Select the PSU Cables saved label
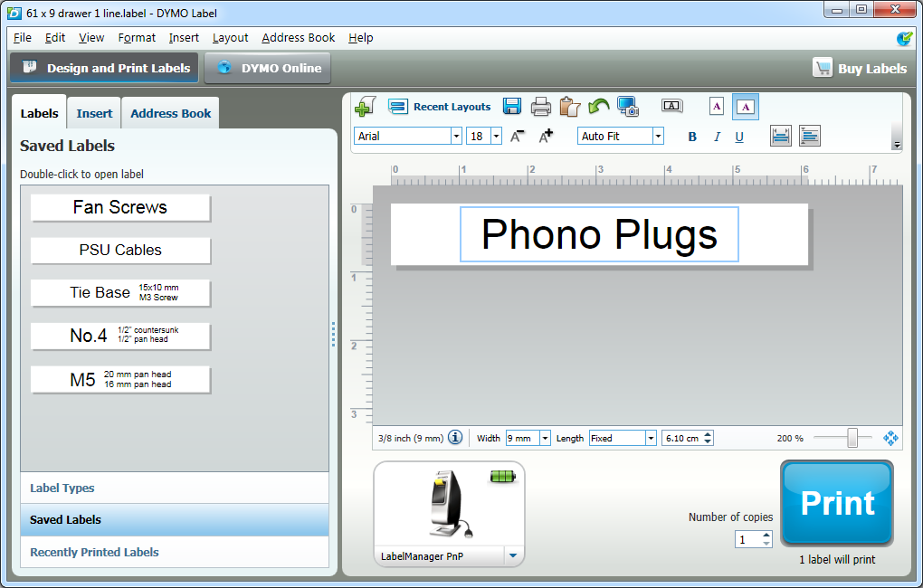This screenshot has height=588, width=923. 120,251
